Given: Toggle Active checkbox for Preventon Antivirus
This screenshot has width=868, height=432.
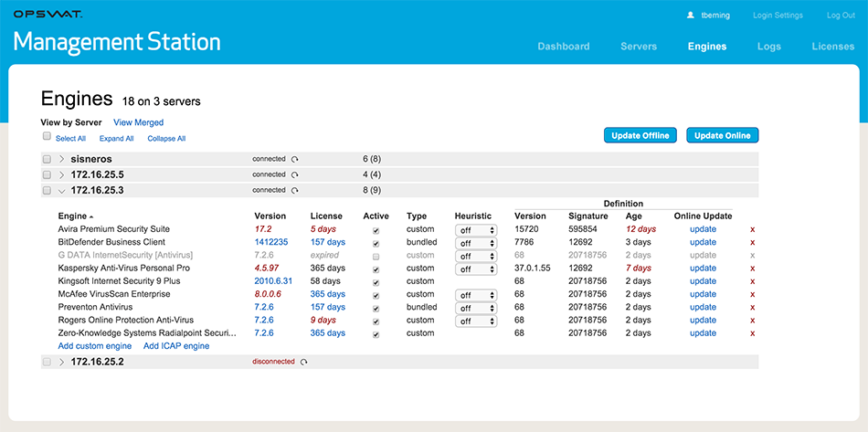Looking at the screenshot, I should tap(376, 309).
